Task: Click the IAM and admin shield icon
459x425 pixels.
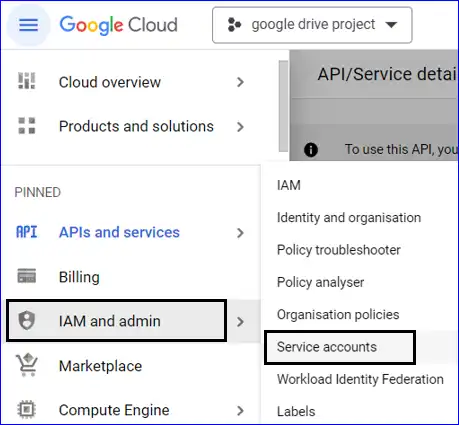Action: coord(26,320)
